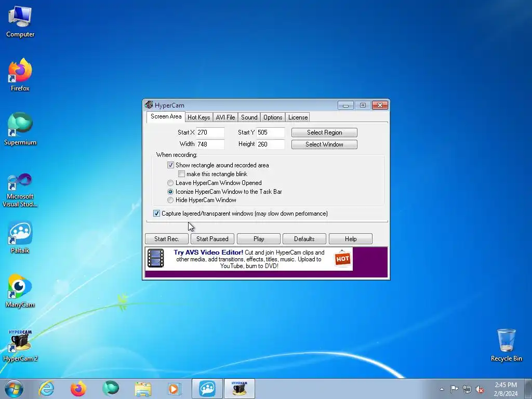The image size is (532, 399).
Task: Enable make this rectangle blink
Action: [181, 174]
